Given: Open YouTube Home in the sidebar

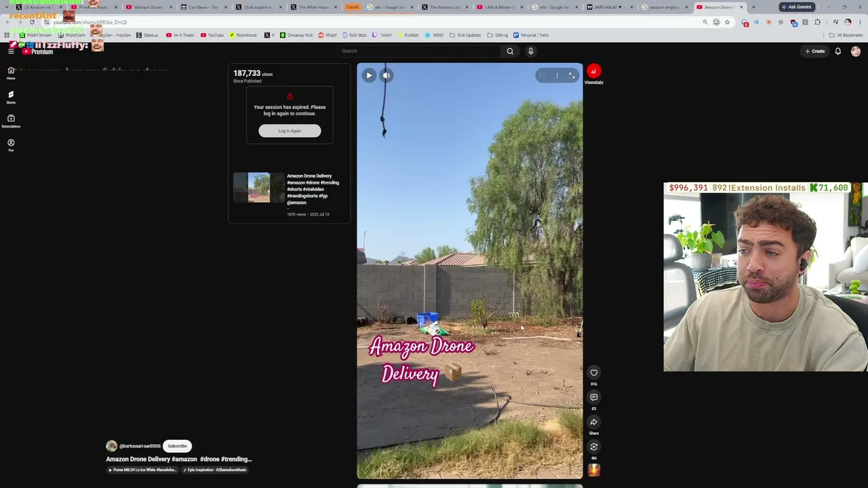Looking at the screenshot, I should click(11, 73).
